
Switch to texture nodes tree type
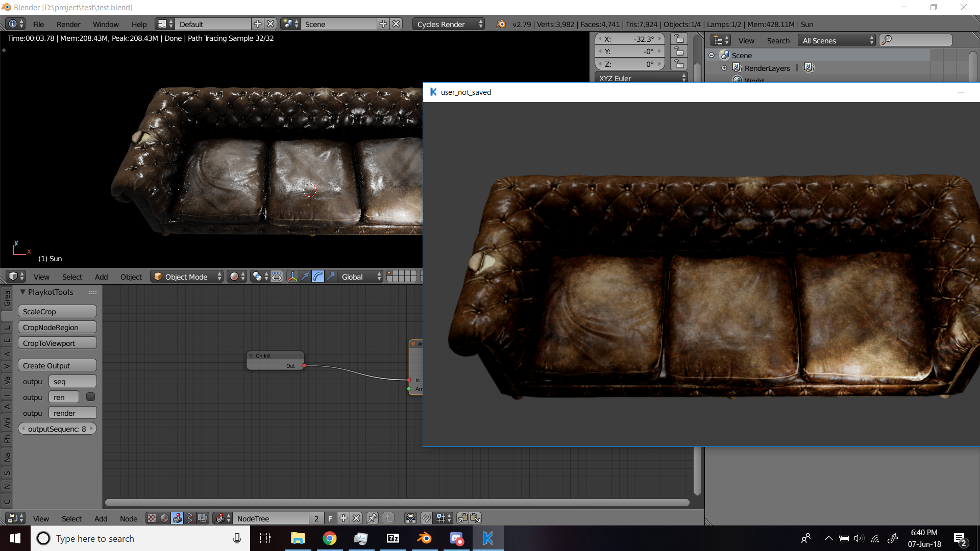tap(152, 518)
